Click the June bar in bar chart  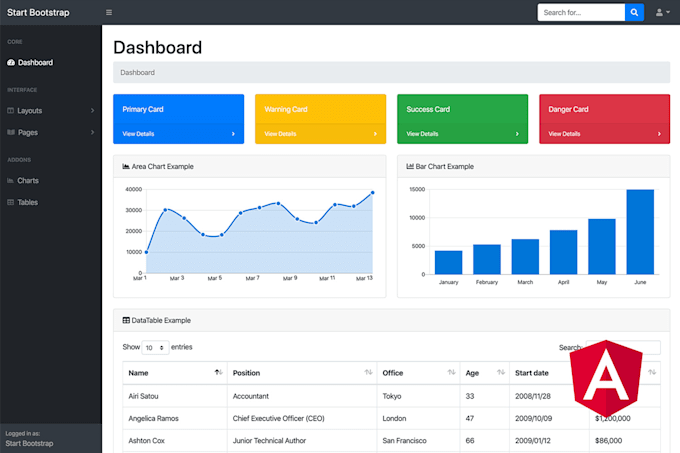pos(640,231)
